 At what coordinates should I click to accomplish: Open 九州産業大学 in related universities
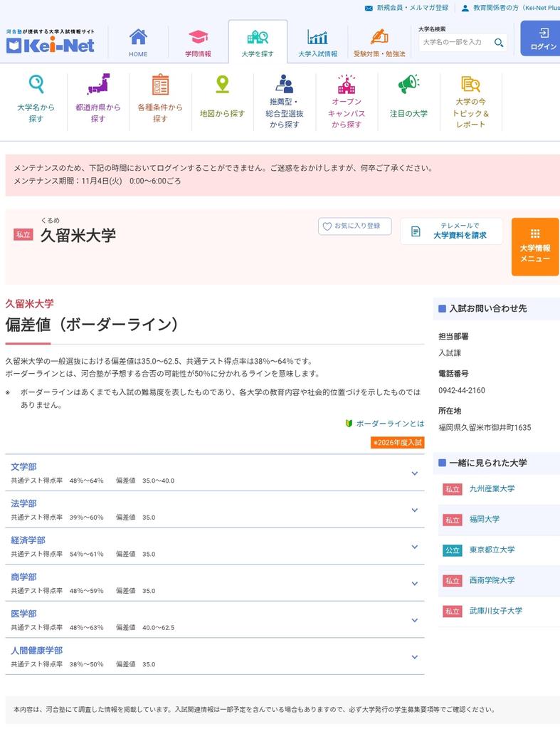492,488
